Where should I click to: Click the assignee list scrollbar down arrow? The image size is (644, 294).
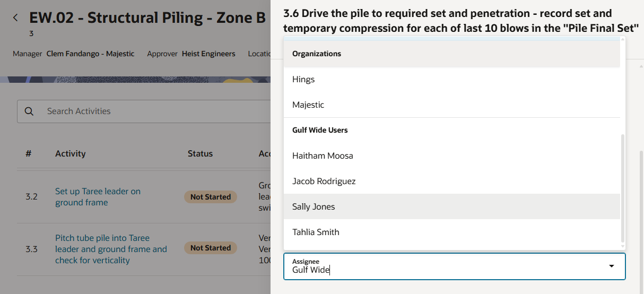623,246
